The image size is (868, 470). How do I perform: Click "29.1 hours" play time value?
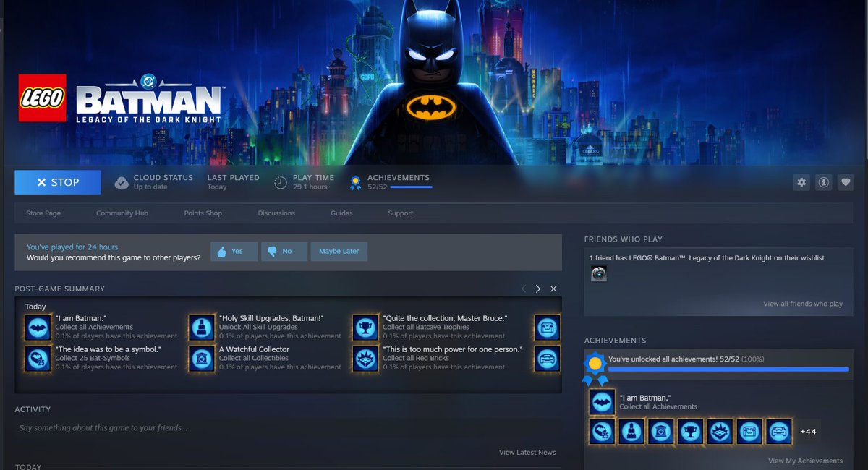coord(310,187)
